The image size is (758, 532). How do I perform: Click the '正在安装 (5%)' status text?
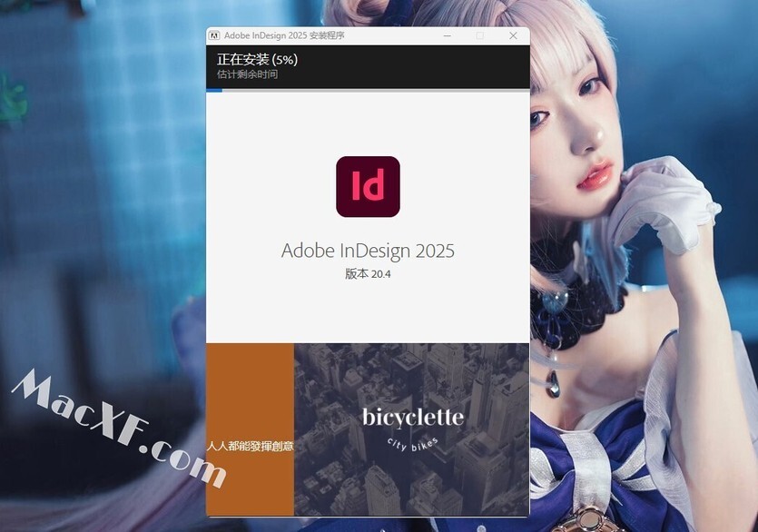click(x=257, y=60)
